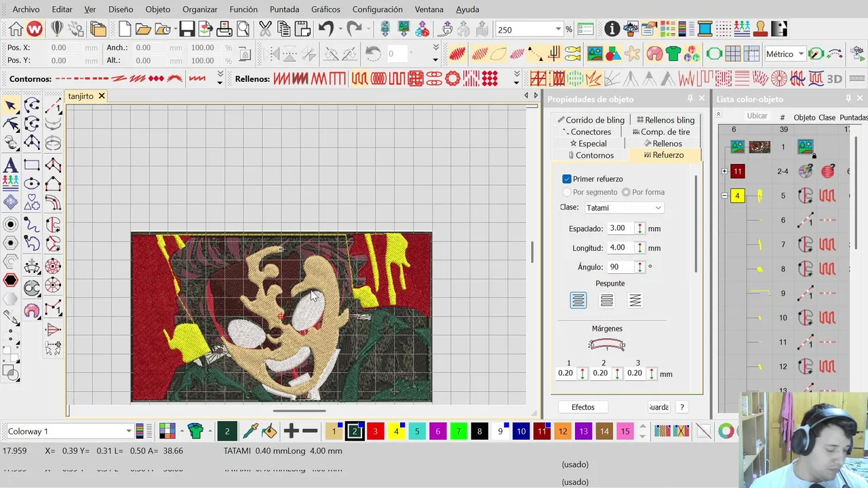Select the arrow Select Object tool
The image size is (868, 488).
pyautogui.click(x=11, y=106)
